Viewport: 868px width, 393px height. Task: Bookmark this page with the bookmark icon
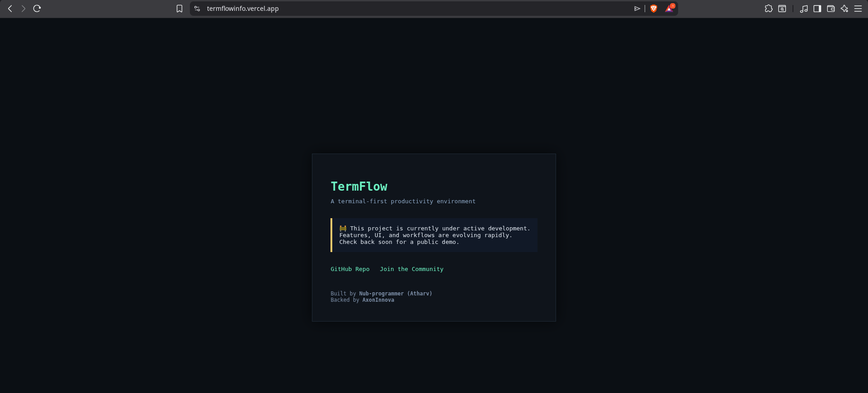click(179, 9)
